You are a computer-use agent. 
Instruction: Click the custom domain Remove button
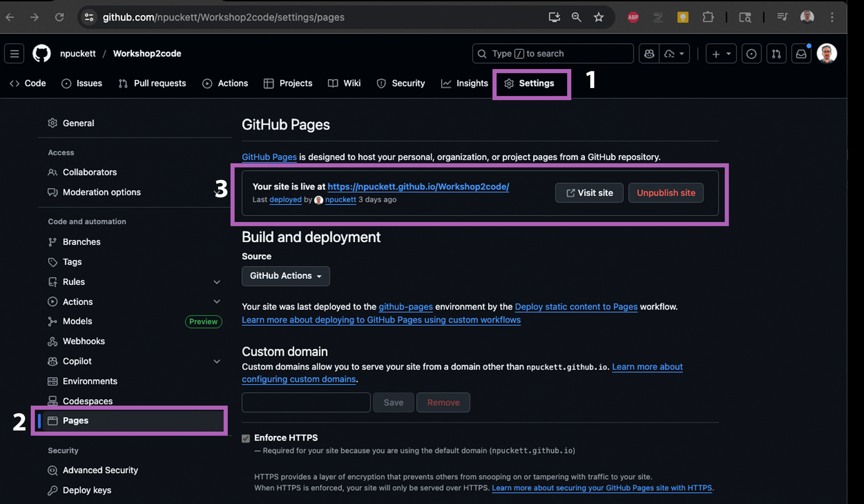pyautogui.click(x=443, y=403)
